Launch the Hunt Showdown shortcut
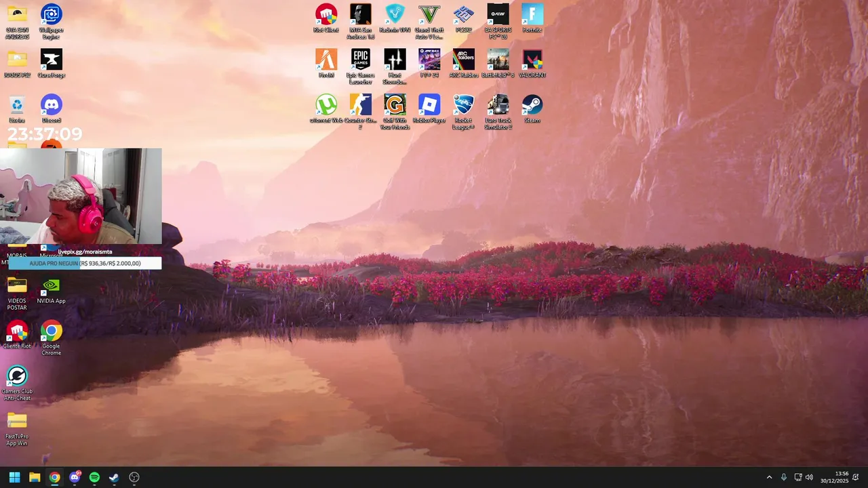The height and width of the screenshot is (488, 868). tap(395, 67)
